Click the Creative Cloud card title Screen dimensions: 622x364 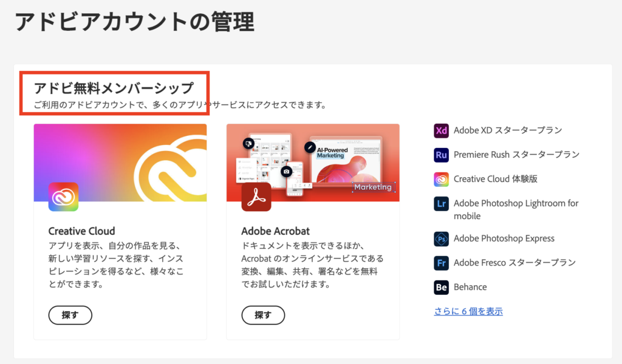coord(82,231)
